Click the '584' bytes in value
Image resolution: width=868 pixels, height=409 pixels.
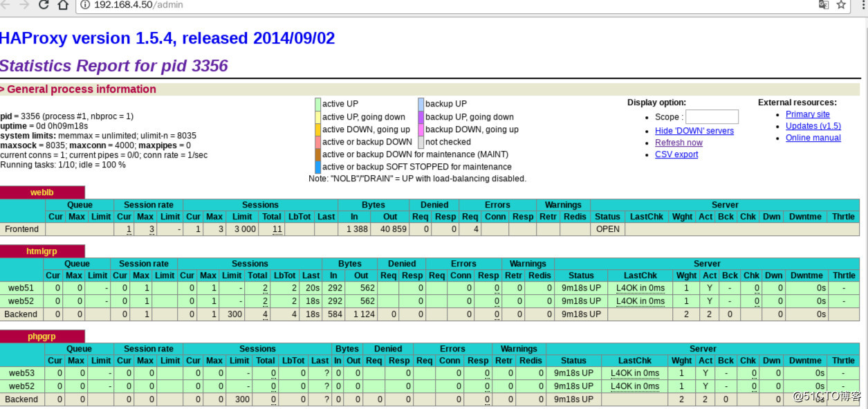[335, 314]
